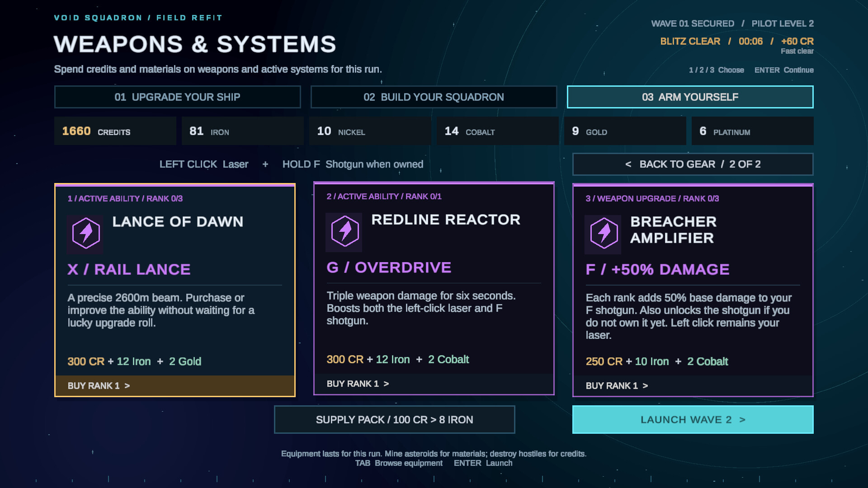Screen dimensions: 868x488
Task: Click the ENTER Continue hint at top
Action: pyautogui.click(x=784, y=70)
